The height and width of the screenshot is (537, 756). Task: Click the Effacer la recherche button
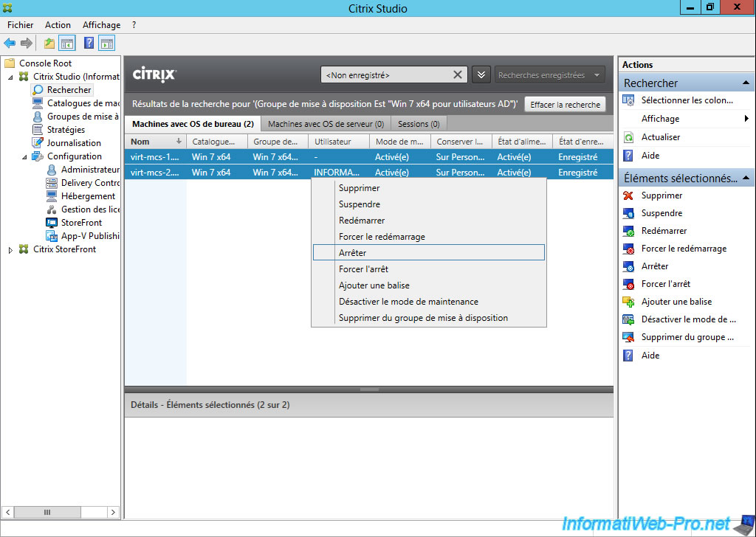[565, 105]
